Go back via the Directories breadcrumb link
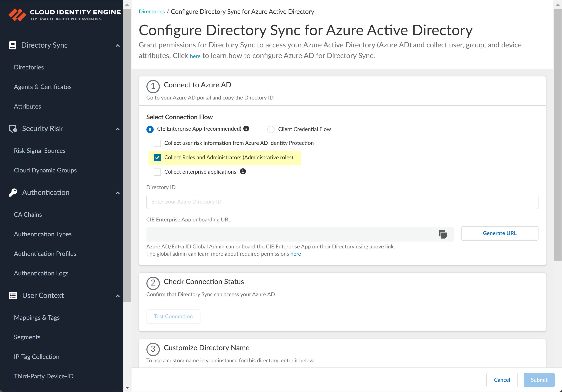Viewport: 562px width, 392px height. point(152,12)
